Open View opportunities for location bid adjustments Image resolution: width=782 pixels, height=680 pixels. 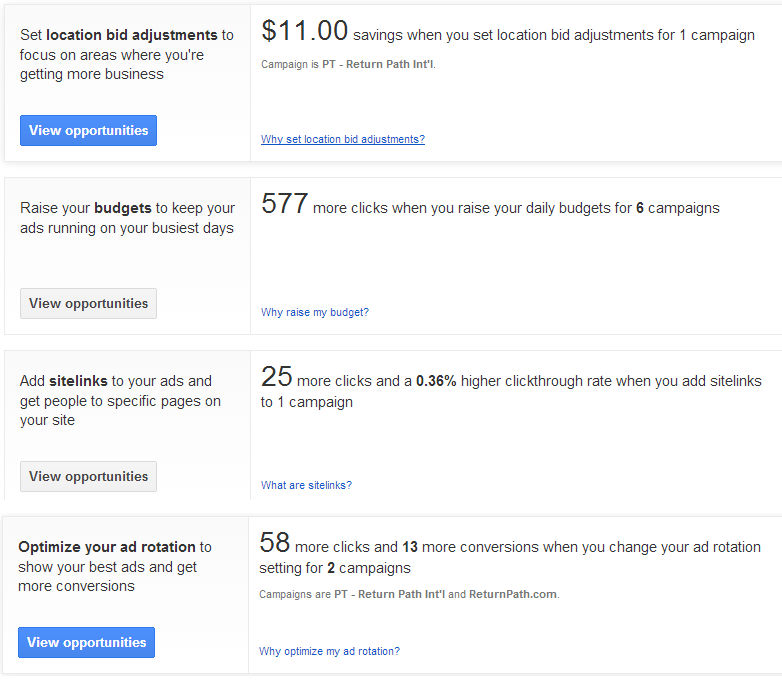(x=88, y=131)
